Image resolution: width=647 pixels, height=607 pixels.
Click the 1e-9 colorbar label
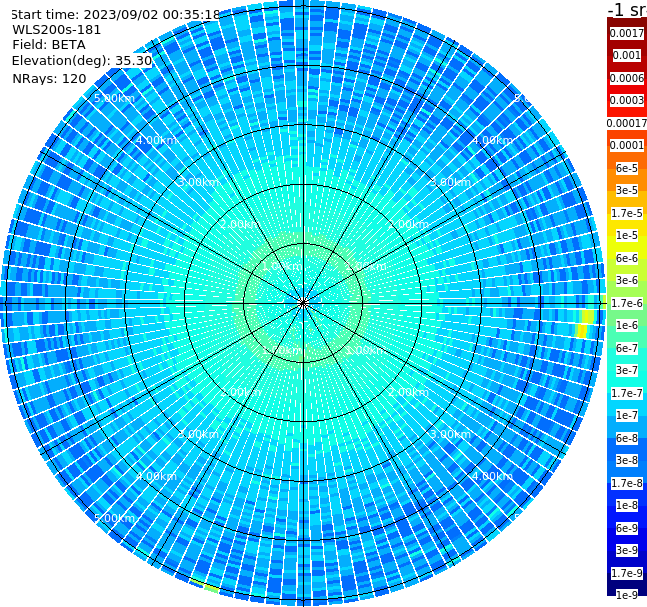[627, 595]
